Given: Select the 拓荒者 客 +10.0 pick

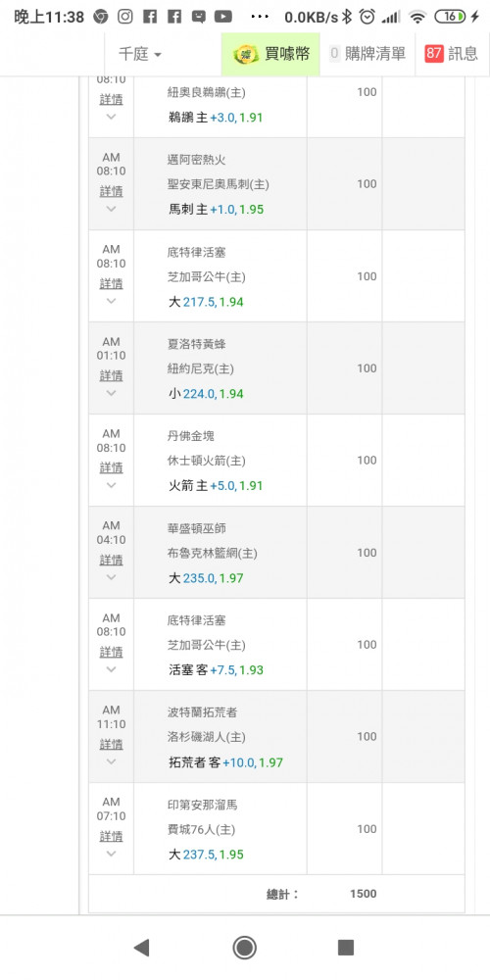Looking at the screenshot, I should coord(226,762).
